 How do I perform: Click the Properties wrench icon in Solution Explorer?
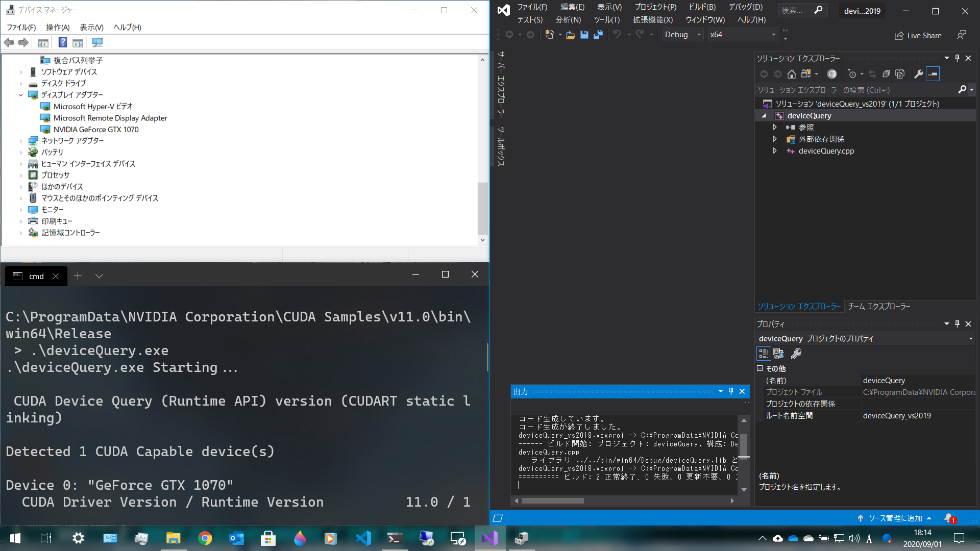918,74
